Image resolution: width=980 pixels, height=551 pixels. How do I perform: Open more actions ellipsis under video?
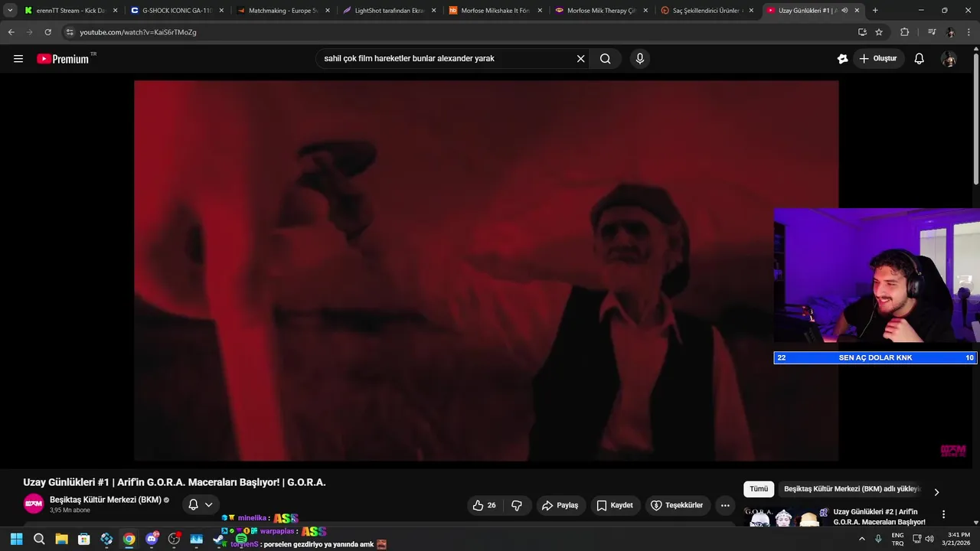tap(725, 505)
